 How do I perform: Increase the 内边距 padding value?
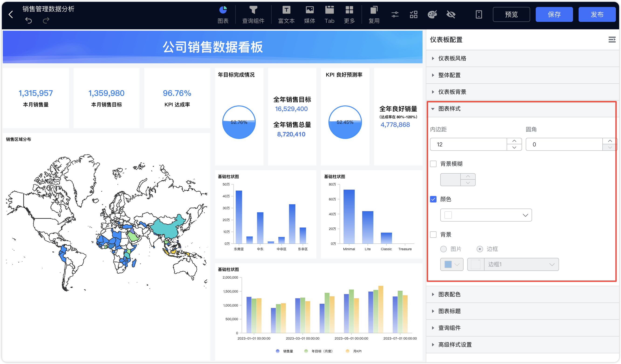pyautogui.click(x=514, y=141)
